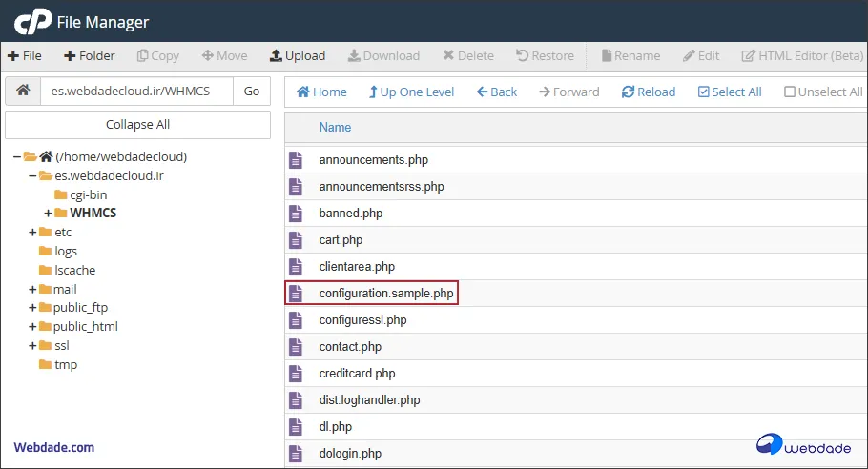Screen dimensions: 868x469
Task: Click the HTML Editor (Beta) toolbar icon
Action: (749, 56)
